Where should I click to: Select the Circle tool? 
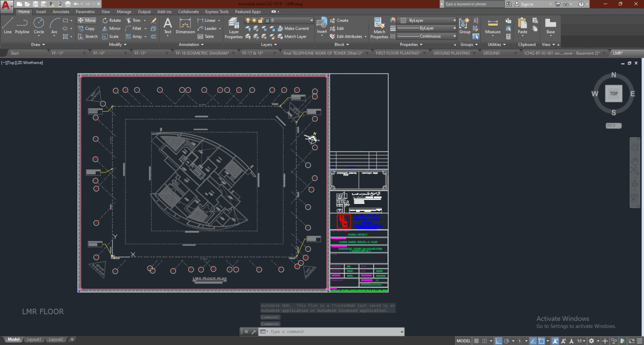[x=39, y=26]
